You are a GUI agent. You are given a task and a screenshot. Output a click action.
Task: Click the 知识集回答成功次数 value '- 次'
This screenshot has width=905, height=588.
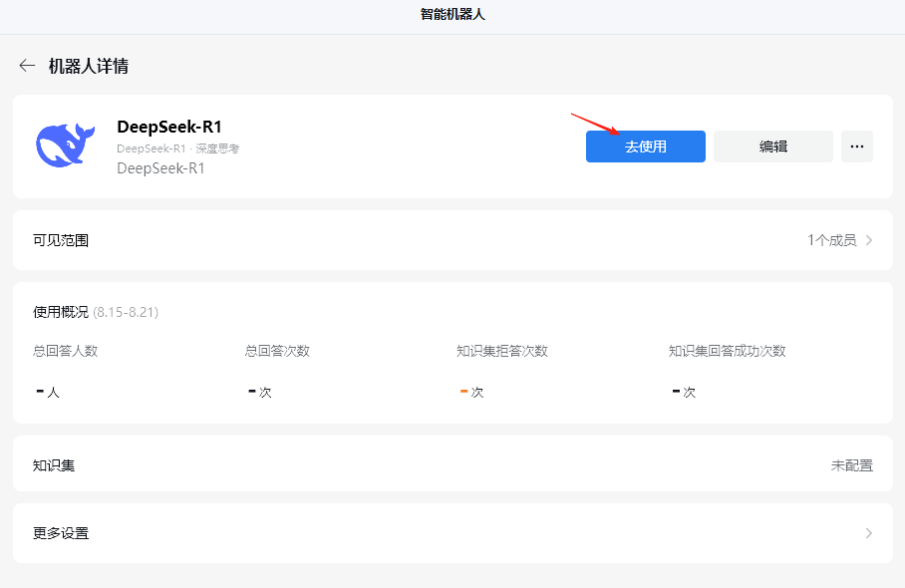[684, 393]
